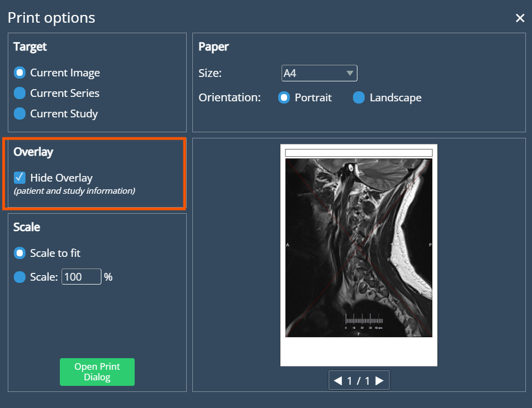Click the empty header box in preview

[x=359, y=153]
